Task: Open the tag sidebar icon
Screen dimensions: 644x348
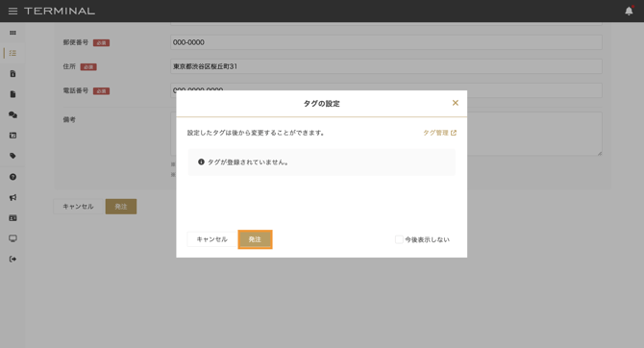Action: click(x=12, y=156)
